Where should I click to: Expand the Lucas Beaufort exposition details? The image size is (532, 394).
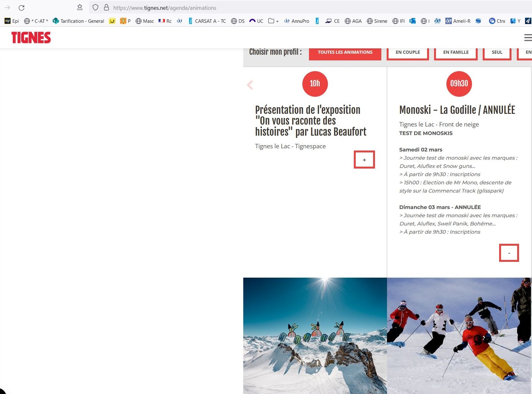tap(364, 160)
